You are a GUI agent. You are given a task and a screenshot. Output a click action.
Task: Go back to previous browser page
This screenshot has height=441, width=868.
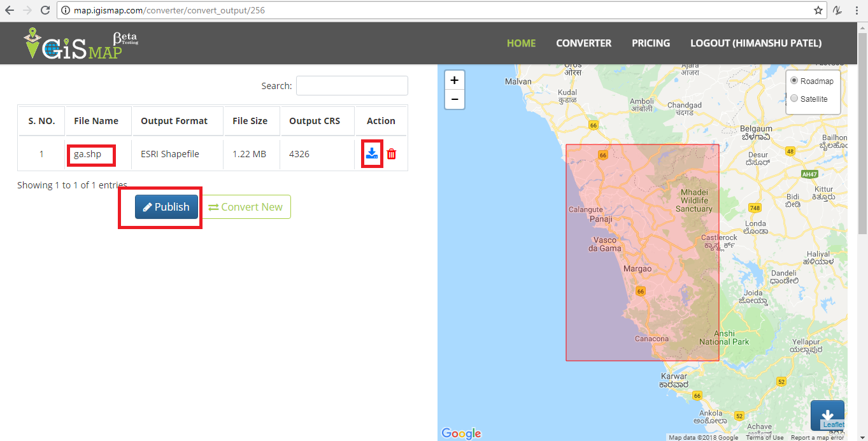tap(10, 10)
